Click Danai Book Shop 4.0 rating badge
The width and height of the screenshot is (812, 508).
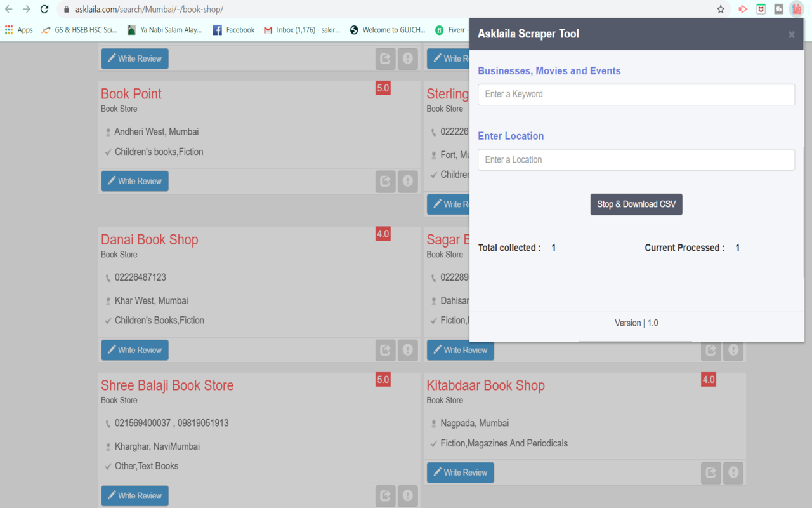[x=383, y=234]
